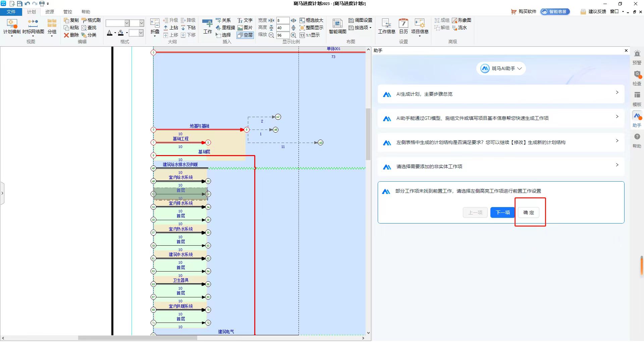Click the 下一项 button
This screenshot has width=644, height=342.
[x=503, y=212]
